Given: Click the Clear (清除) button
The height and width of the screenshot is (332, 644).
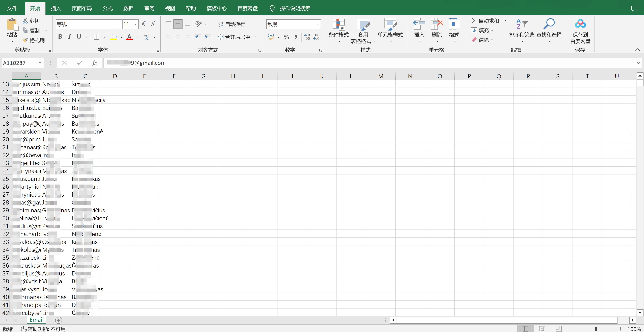Looking at the screenshot, I should point(480,40).
